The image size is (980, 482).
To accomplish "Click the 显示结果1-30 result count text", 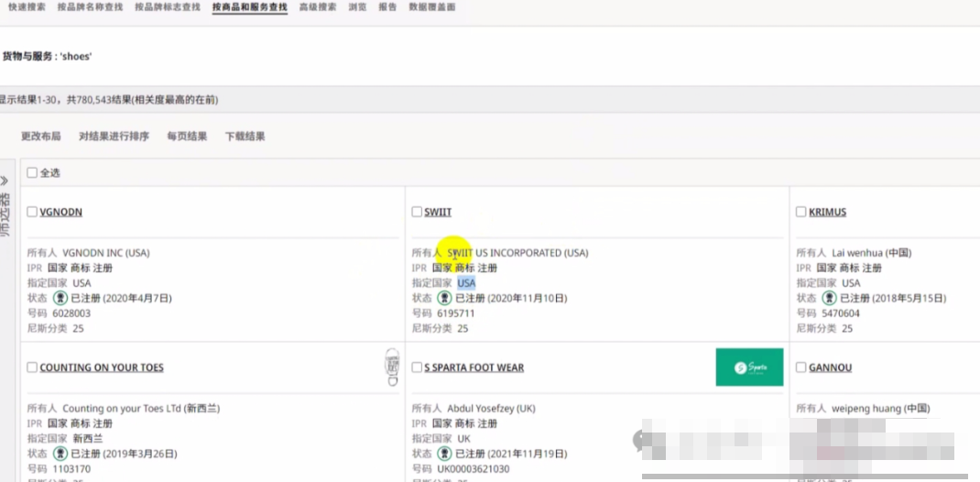I will tap(109, 99).
